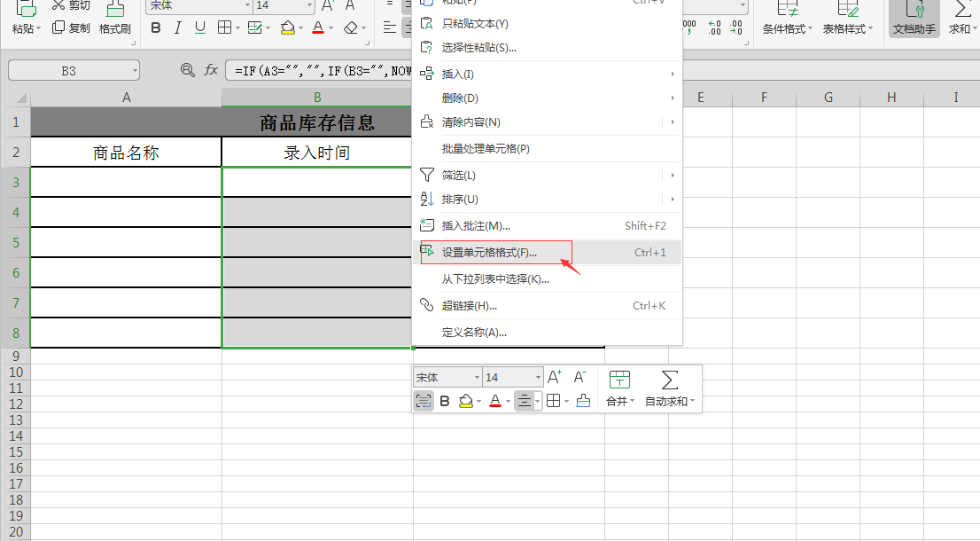
Task: Choose Pick From Drop-down List (从下拉列表中选择)
Action: (547, 279)
